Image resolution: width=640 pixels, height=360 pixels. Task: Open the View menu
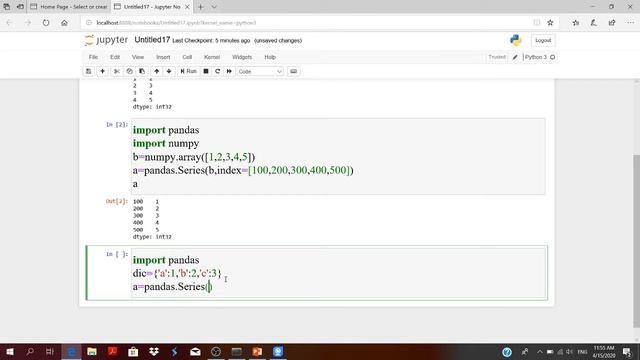pos(138,57)
